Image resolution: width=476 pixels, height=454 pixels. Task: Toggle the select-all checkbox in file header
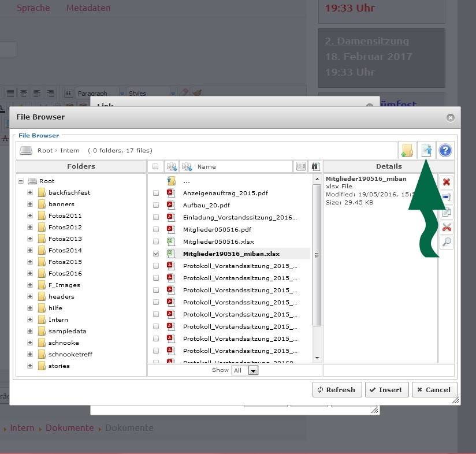pos(156,166)
